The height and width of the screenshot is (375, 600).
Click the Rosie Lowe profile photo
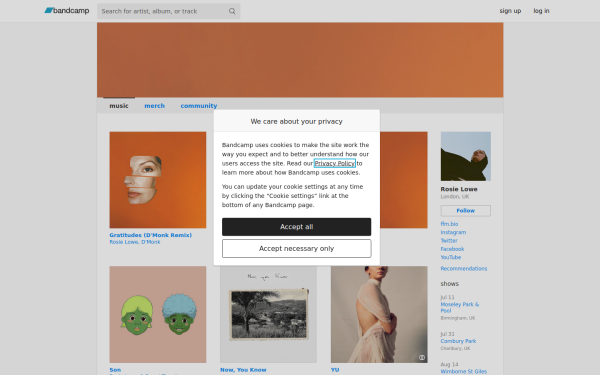466,156
